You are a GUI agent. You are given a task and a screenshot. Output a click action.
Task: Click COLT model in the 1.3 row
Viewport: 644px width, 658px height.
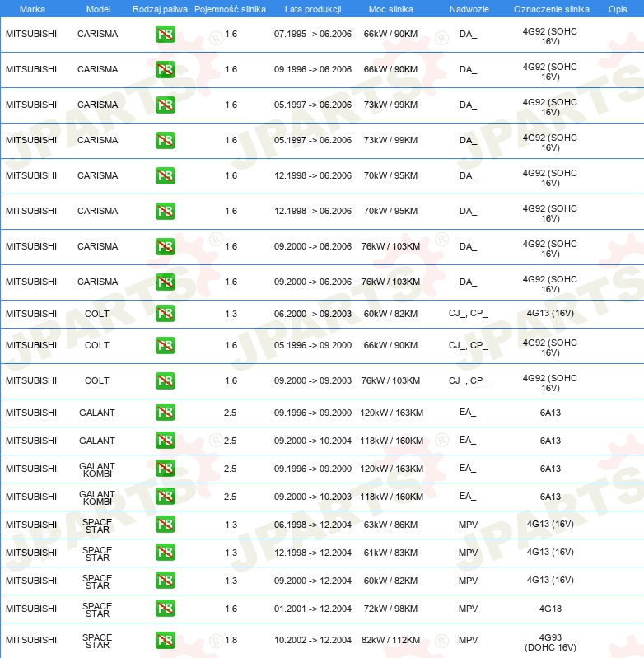pos(97,314)
